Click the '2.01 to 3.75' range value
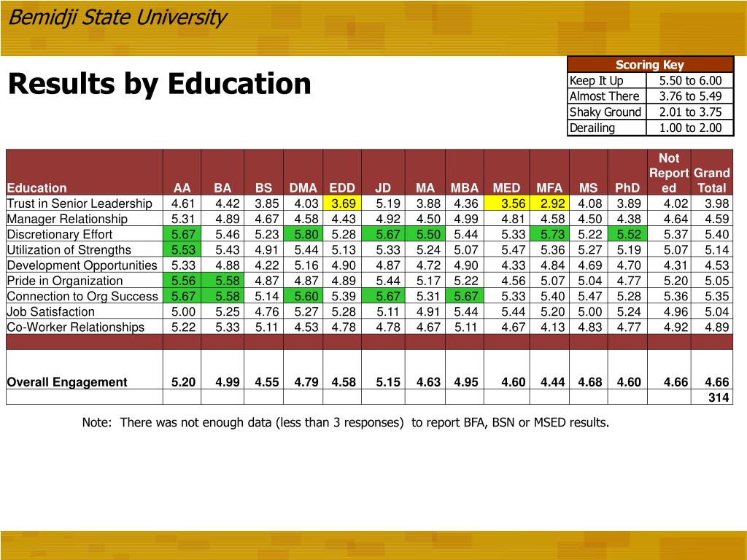Viewport: 747px width, 560px height. pos(690,112)
